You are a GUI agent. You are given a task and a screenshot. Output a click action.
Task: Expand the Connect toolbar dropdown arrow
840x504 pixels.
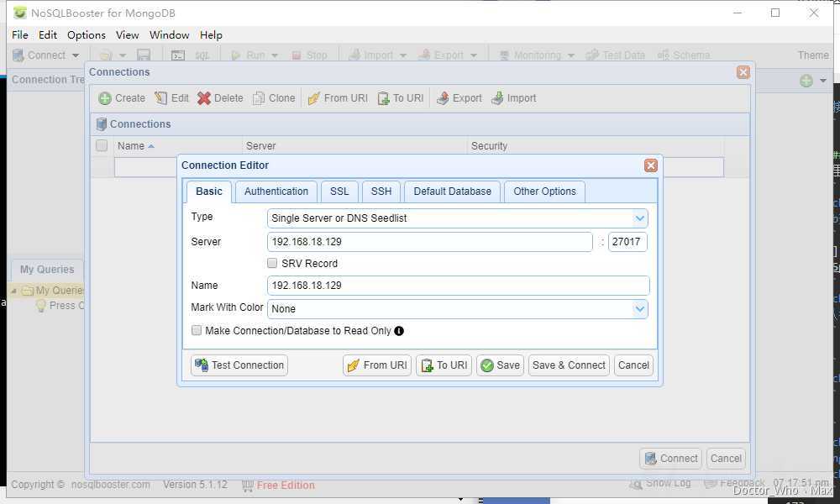(x=76, y=55)
